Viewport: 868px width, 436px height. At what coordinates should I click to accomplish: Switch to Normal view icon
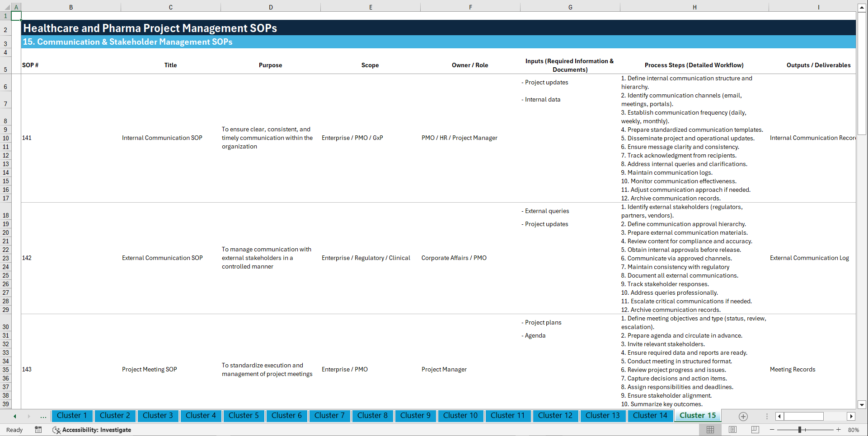[x=710, y=430]
